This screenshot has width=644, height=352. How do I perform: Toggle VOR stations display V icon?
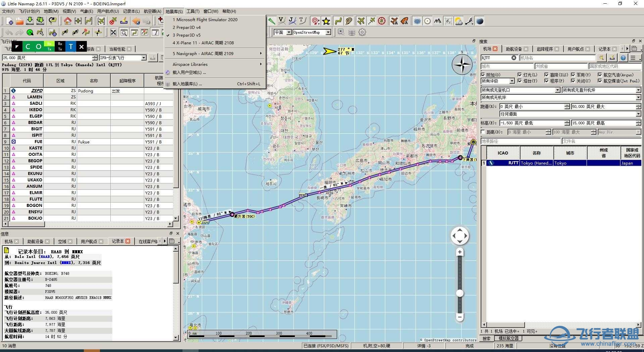pyautogui.click(x=281, y=21)
